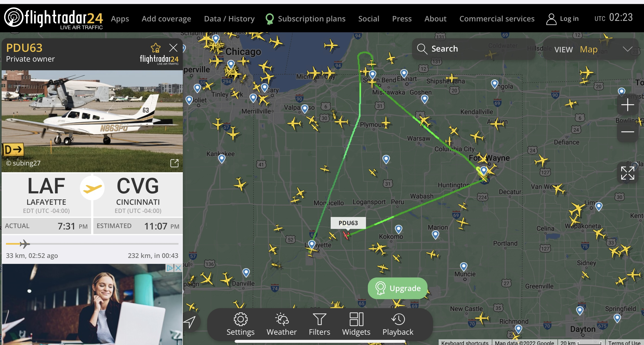Click the flight progress bar plane marker
Image resolution: width=644 pixels, height=345 pixels.
(x=24, y=244)
